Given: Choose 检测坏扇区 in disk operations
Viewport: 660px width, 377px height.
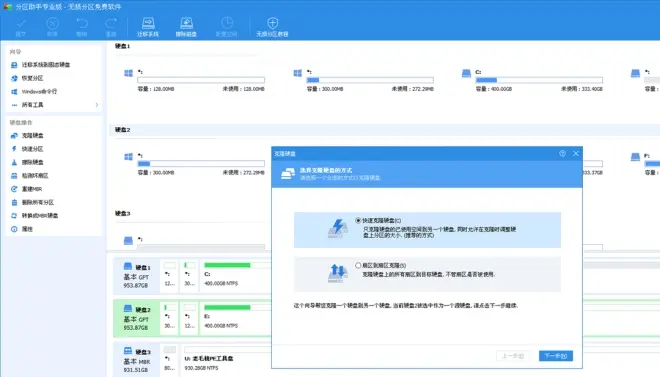Looking at the screenshot, I should pyautogui.click(x=35, y=175).
